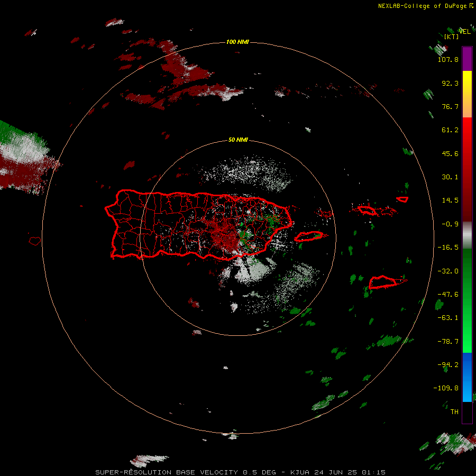Select the -16.5 scale label
Viewport: 476px width, 476px height.
pyautogui.click(x=448, y=248)
